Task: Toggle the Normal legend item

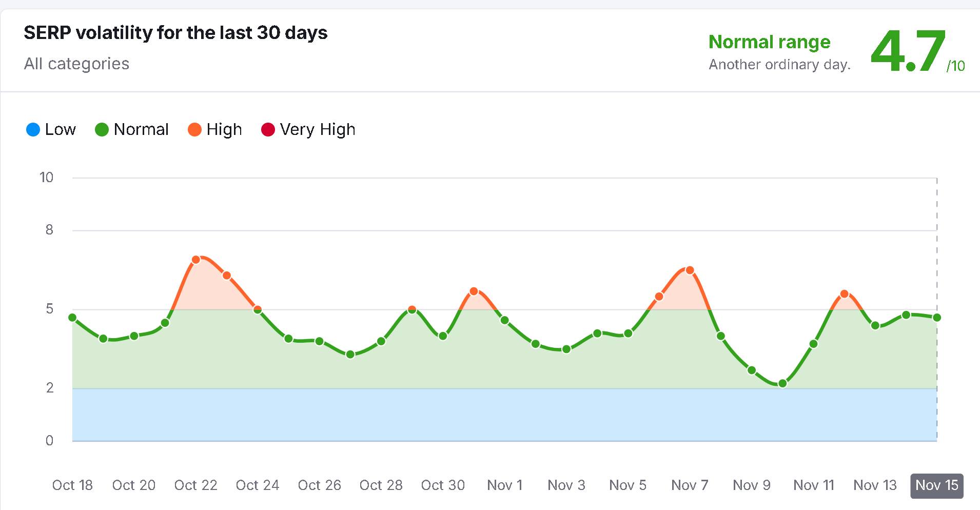Action: (x=132, y=129)
